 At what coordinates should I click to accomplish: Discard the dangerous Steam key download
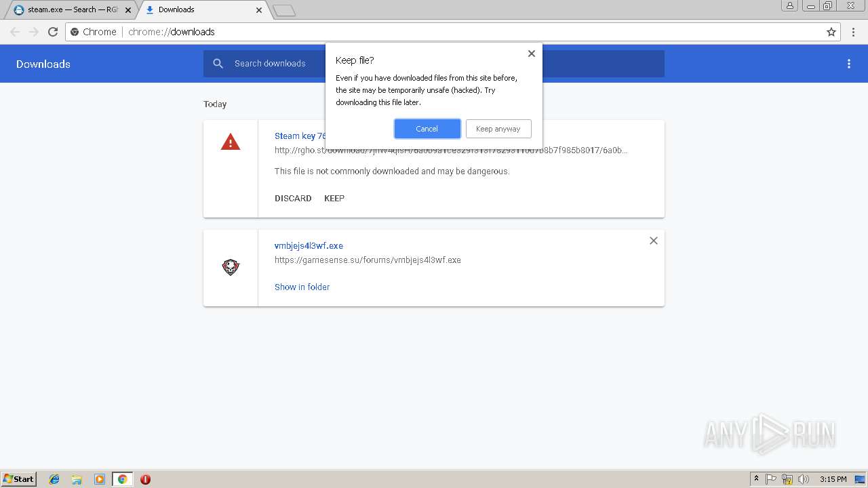coord(293,199)
